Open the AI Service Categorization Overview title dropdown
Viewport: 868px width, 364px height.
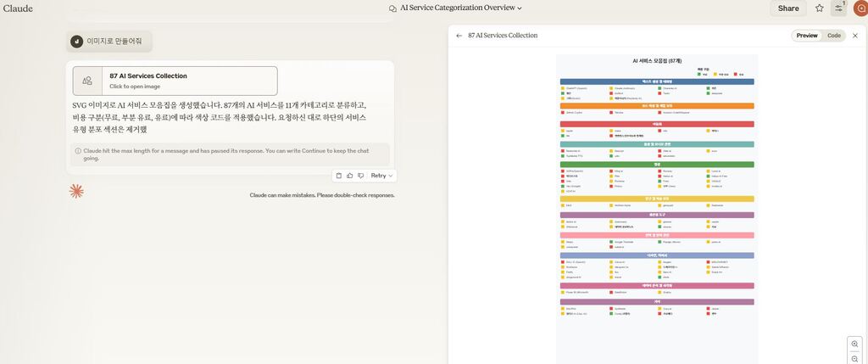click(460, 8)
